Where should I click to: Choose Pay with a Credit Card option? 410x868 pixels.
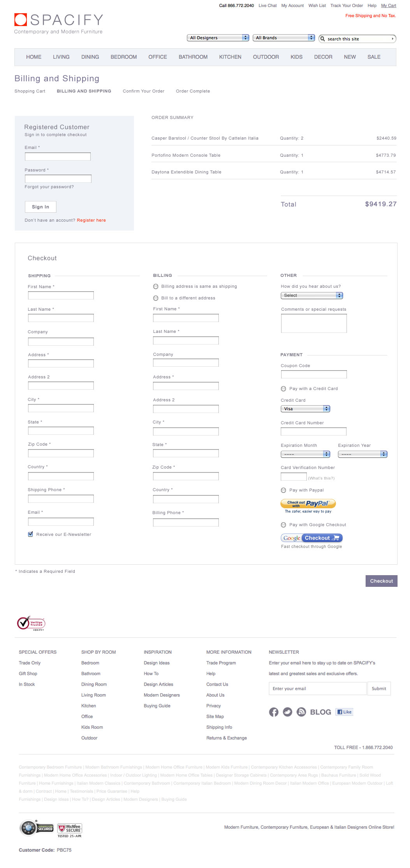283,389
